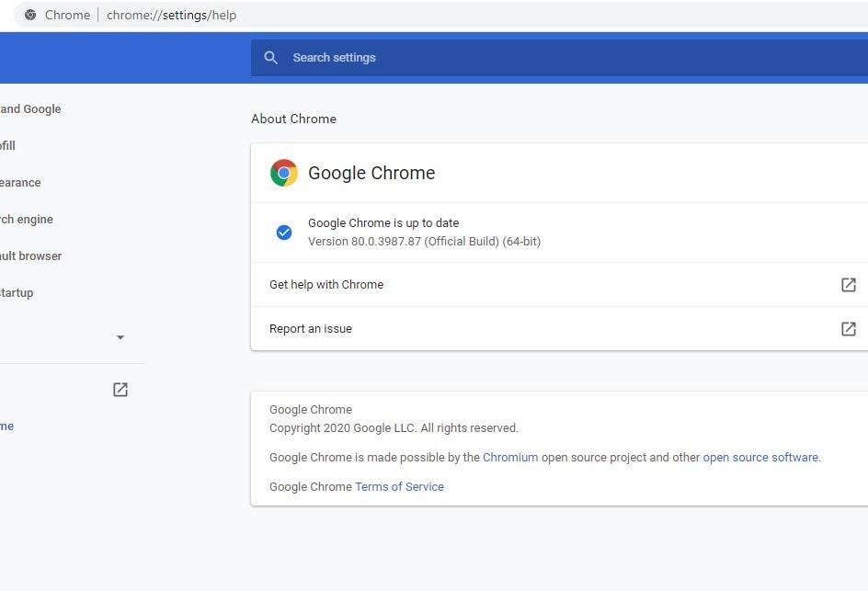Navigate to the Default browser sidebar section
Image resolution: width=868 pixels, height=591 pixels.
[x=31, y=256]
